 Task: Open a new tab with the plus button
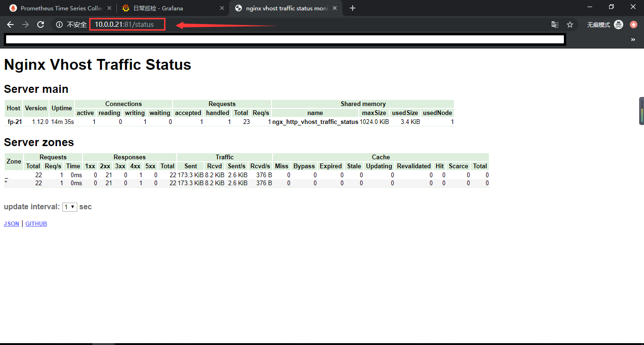pos(353,8)
